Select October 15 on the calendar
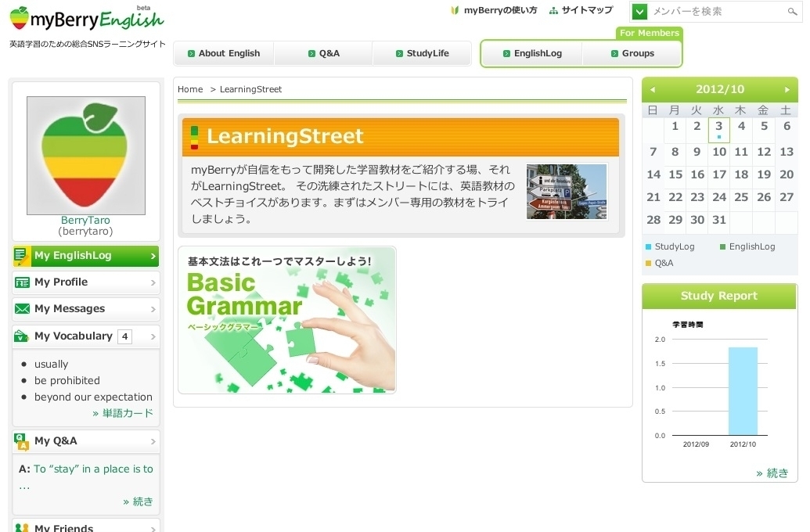Image resolution: width=810 pixels, height=532 pixels. [675, 174]
